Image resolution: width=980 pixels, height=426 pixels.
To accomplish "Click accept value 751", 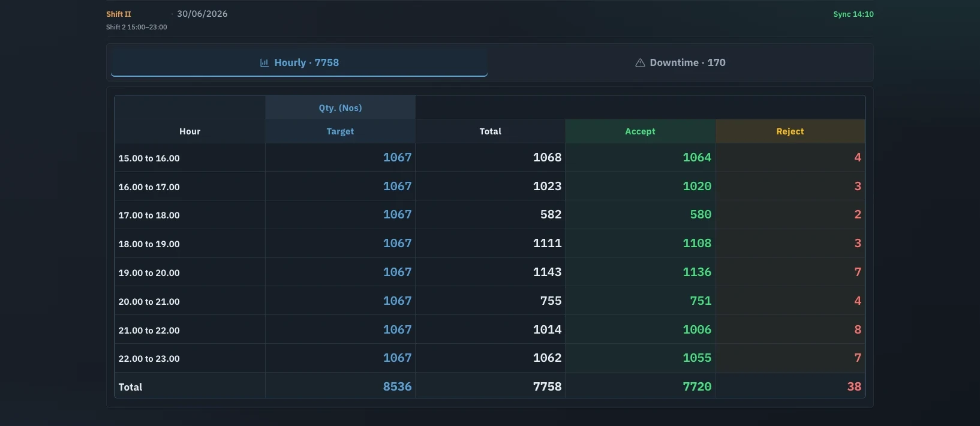I will click(701, 301).
